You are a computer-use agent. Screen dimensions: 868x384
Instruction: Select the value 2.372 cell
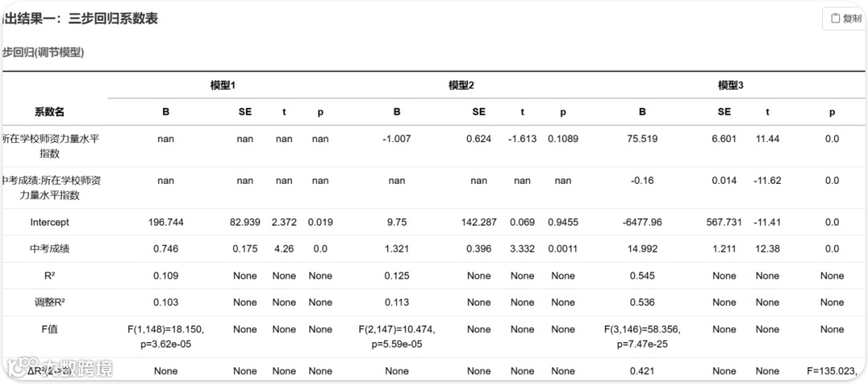tap(284, 222)
